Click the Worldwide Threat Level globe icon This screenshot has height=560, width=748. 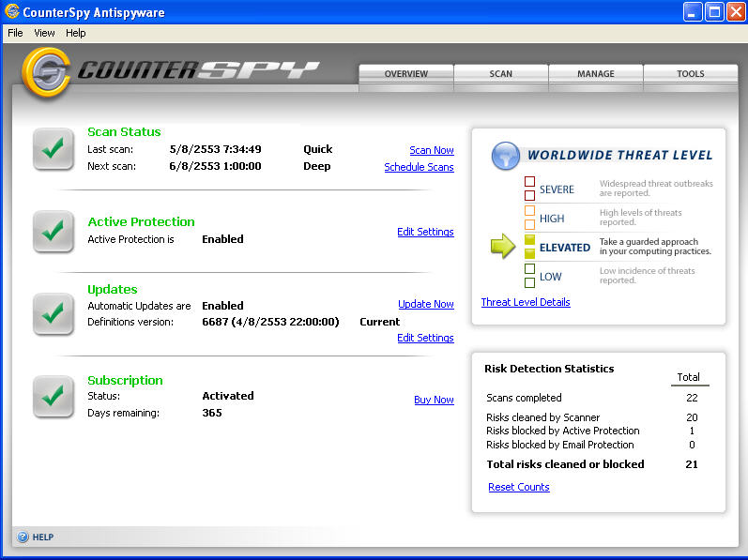coord(506,156)
